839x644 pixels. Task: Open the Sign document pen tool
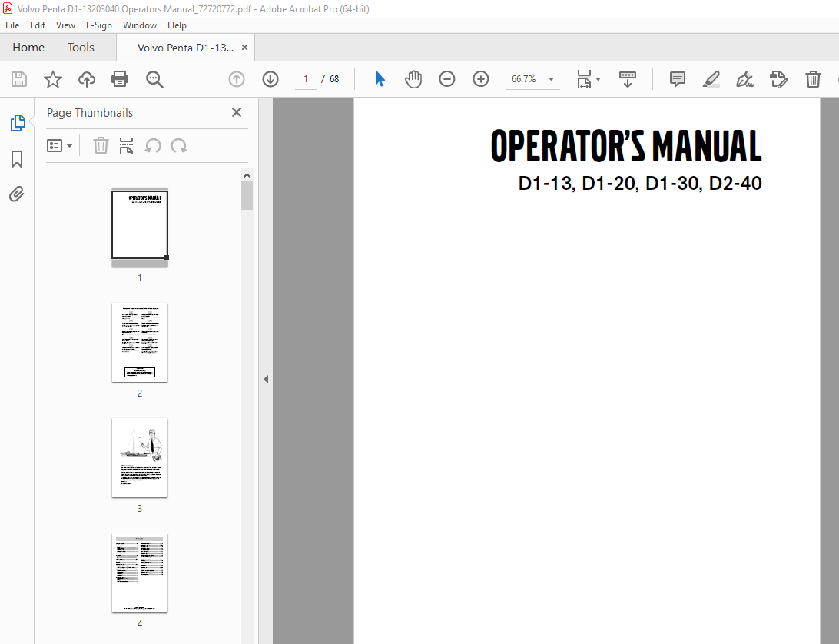pyautogui.click(x=744, y=79)
